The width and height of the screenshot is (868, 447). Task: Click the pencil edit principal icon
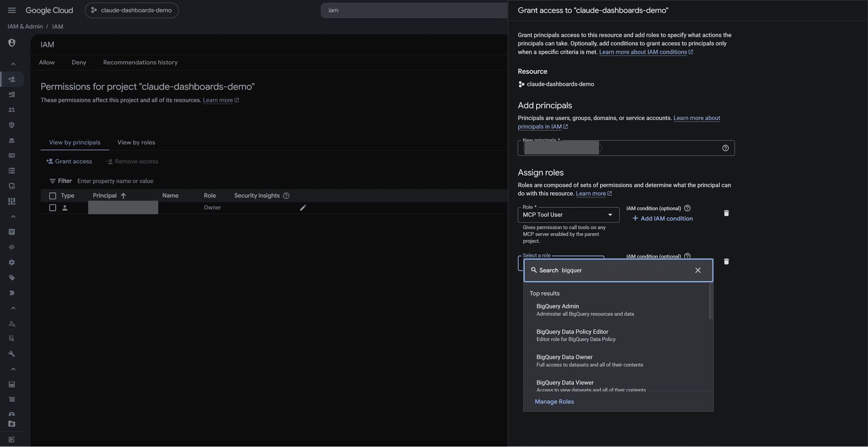pyautogui.click(x=303, y=208)
